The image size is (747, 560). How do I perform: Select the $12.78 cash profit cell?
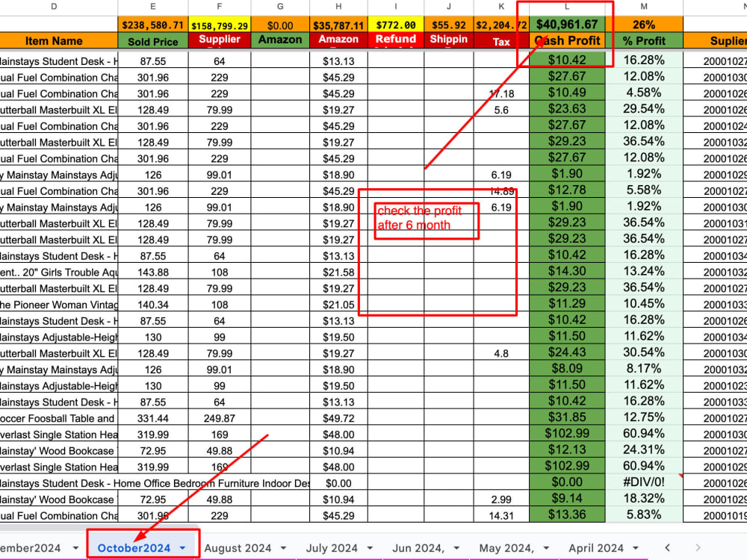coord(567,190)
